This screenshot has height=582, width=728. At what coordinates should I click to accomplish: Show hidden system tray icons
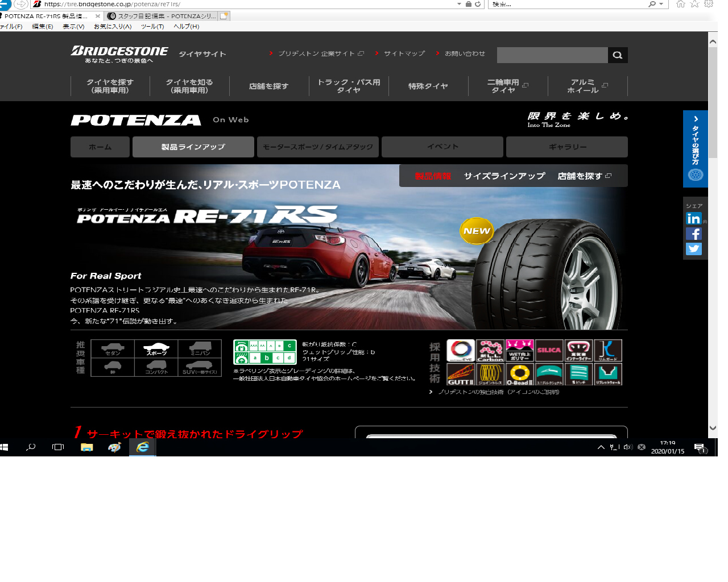pos(601,447)
